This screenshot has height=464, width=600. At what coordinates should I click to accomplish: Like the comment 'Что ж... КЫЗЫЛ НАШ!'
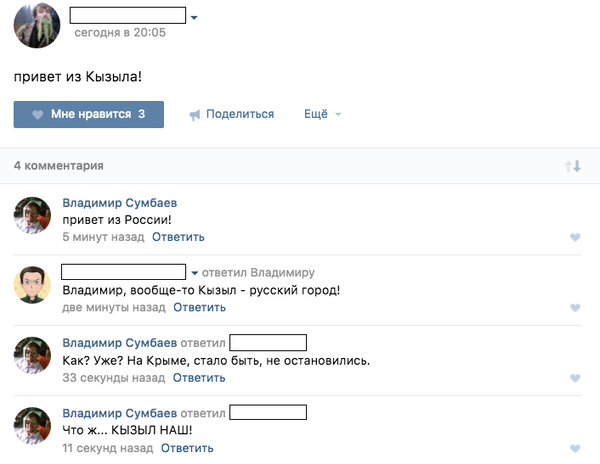click(575, 448)
